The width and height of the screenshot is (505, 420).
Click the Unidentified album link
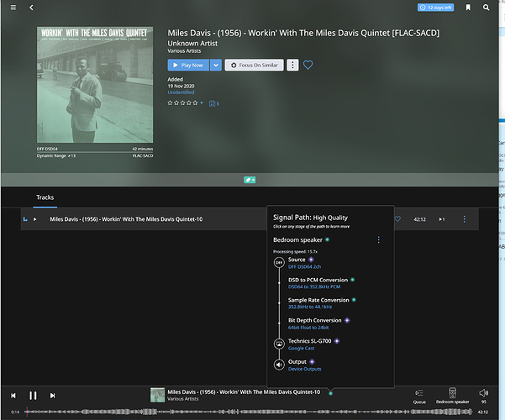(181, 92)
